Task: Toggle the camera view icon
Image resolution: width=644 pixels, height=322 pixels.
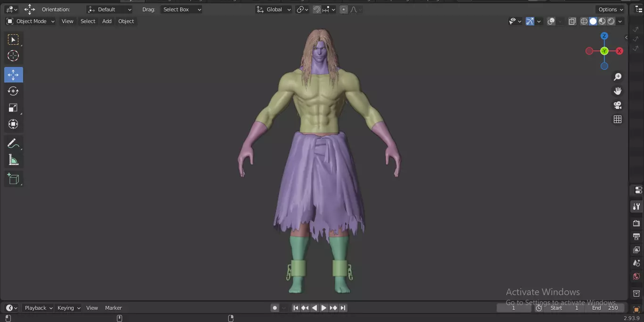Action: (618, 105)
